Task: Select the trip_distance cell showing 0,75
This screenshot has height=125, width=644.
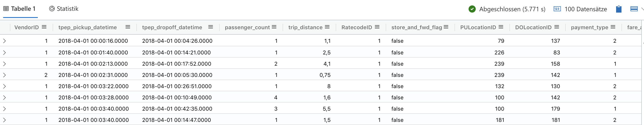Action: tap(325, 75)
